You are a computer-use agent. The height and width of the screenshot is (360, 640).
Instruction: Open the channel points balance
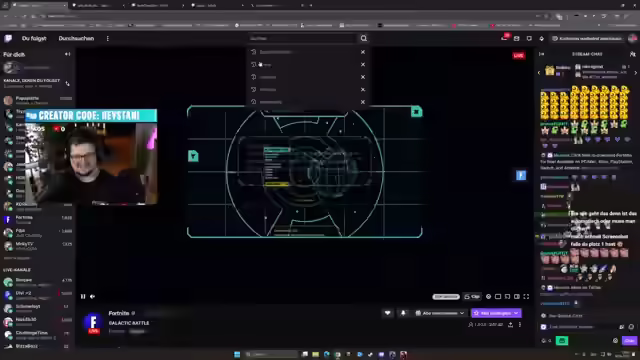click(x=547, y=340)
